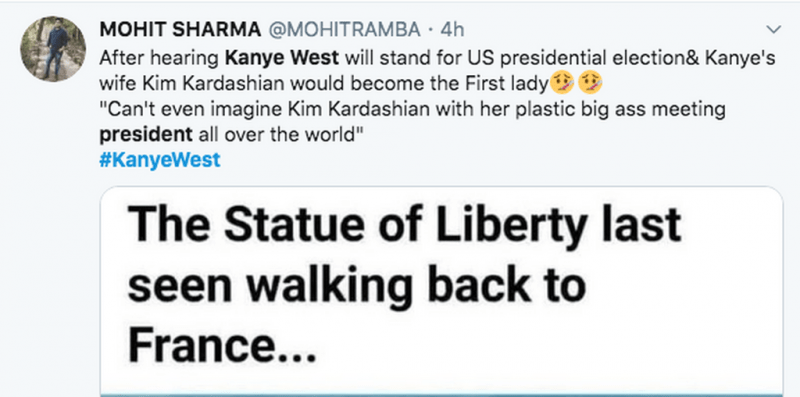
Task: Click the bold Kanye West text
Action: click(282, 58)
